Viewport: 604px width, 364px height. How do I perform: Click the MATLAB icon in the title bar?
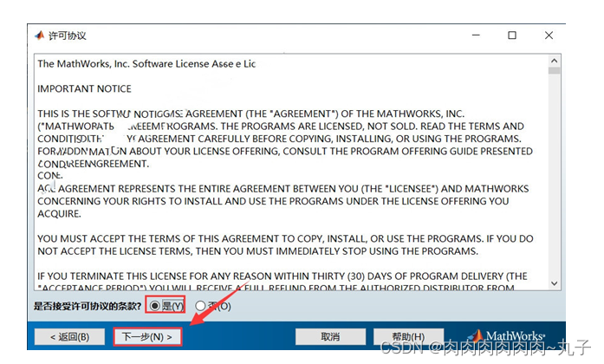39,36
